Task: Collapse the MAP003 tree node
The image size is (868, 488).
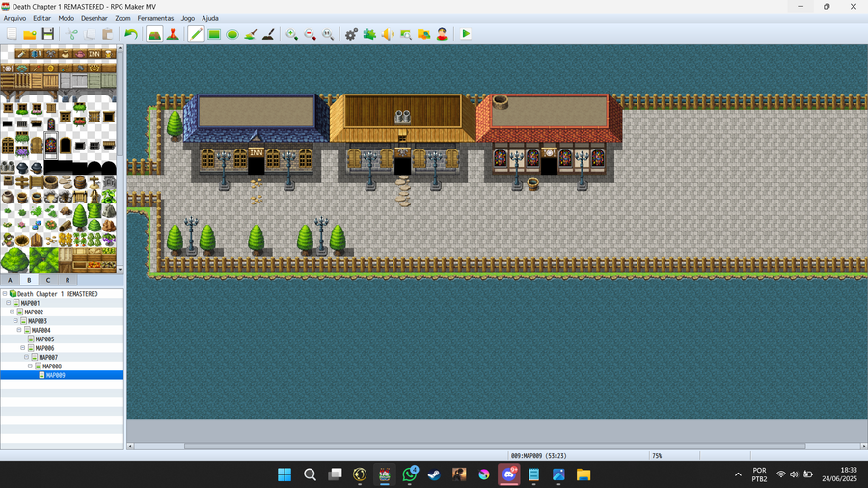Action: pyautogui.click(x=15, y=321)
